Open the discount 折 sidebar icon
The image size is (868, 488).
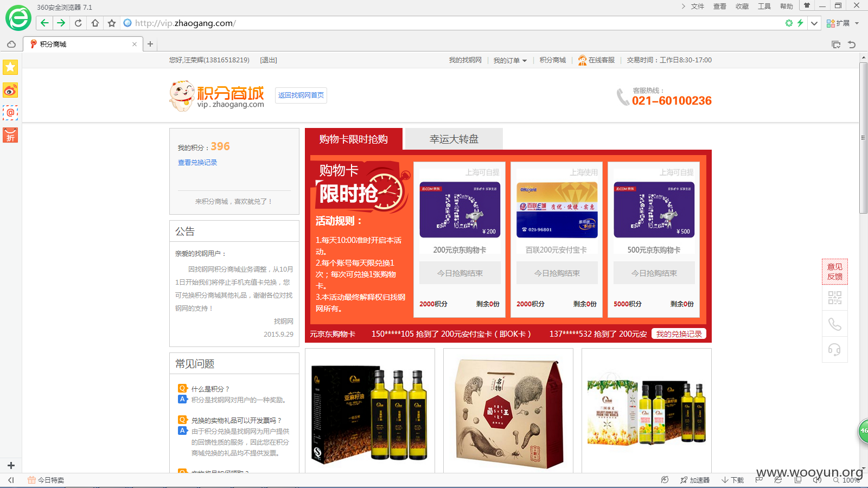(x=10, y=135)
